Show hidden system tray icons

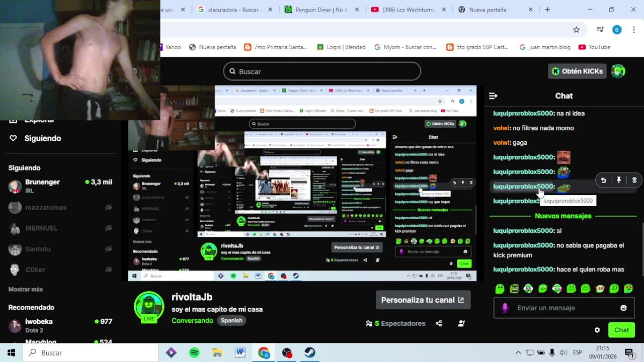point(518,352)
